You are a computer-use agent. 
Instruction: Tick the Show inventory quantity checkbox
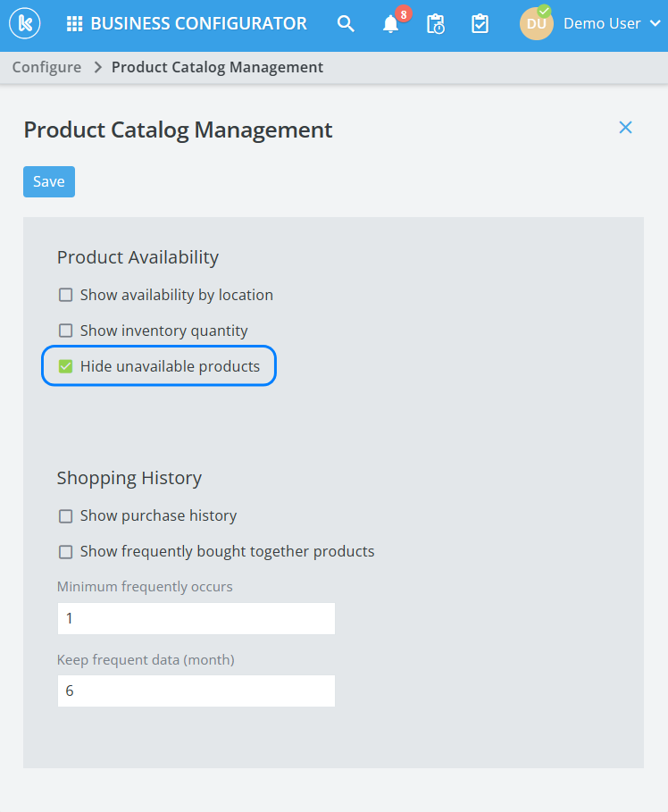point(66,331)
